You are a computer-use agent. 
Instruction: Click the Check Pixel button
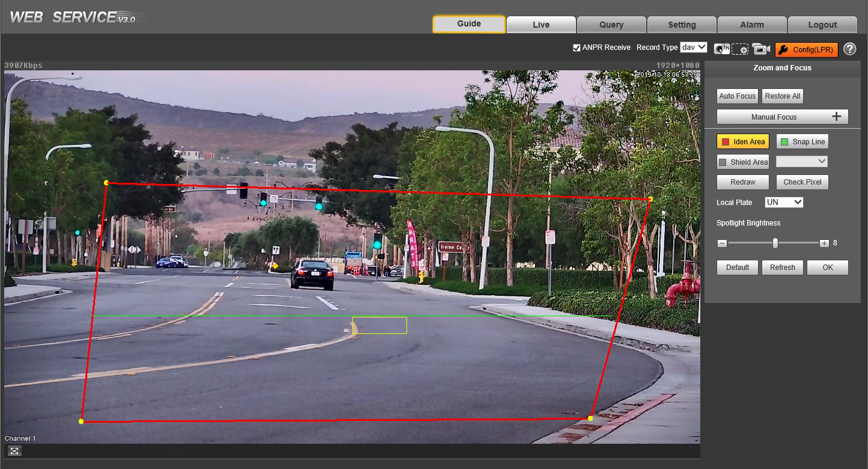coord(802,182)
